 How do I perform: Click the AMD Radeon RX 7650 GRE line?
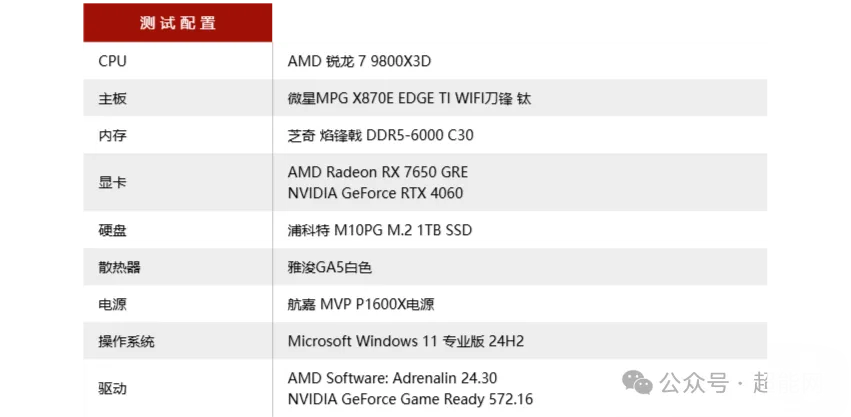pos(377,172)
